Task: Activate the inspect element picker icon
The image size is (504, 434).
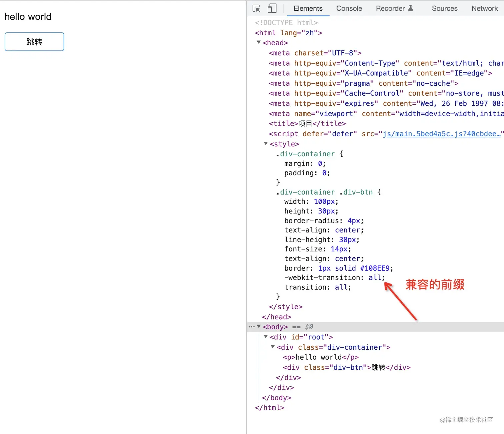Action: [x=256, y=8]
